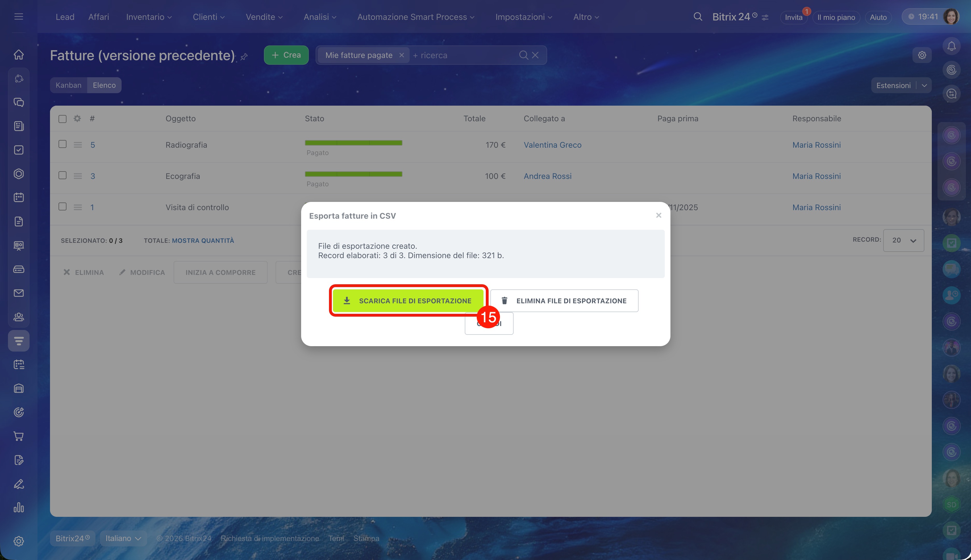Viewport: 971px width, 560px height.
Task: Click Scarica file di esportazione button
Action: [x=408, y=300]
